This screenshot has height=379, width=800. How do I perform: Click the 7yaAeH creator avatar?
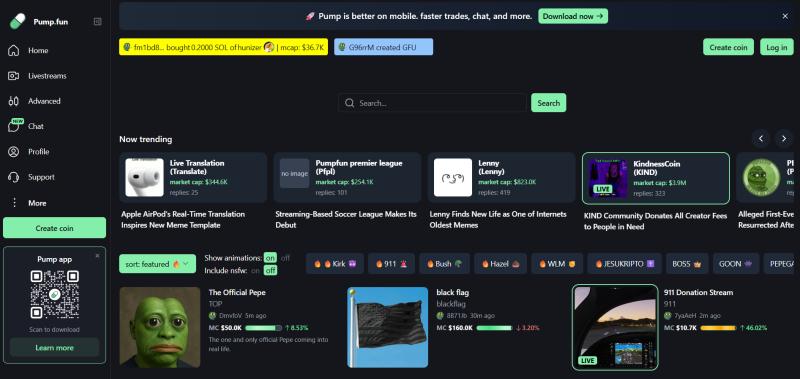pyautogui.click(x=668, y=316)
